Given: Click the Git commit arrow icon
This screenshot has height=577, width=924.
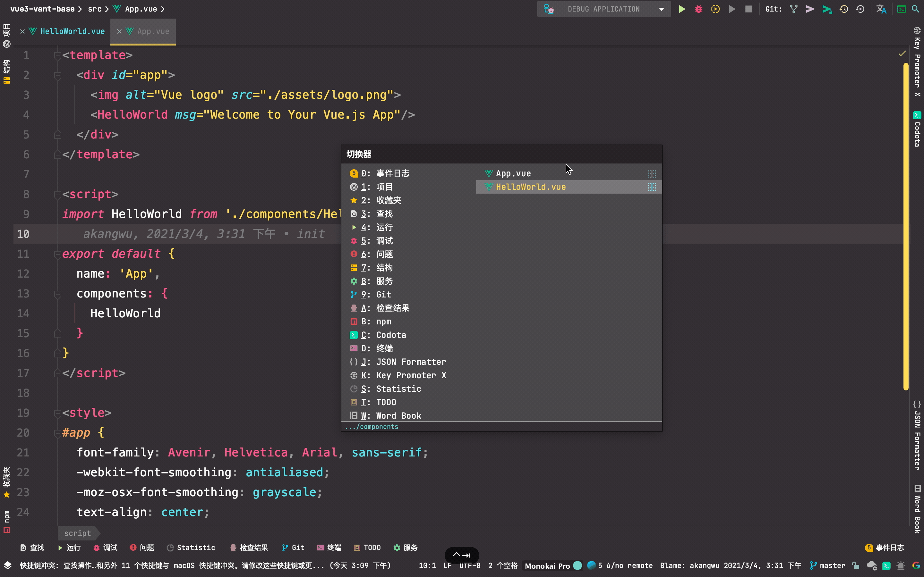Looking at the screenshot, I should point(810,9).
